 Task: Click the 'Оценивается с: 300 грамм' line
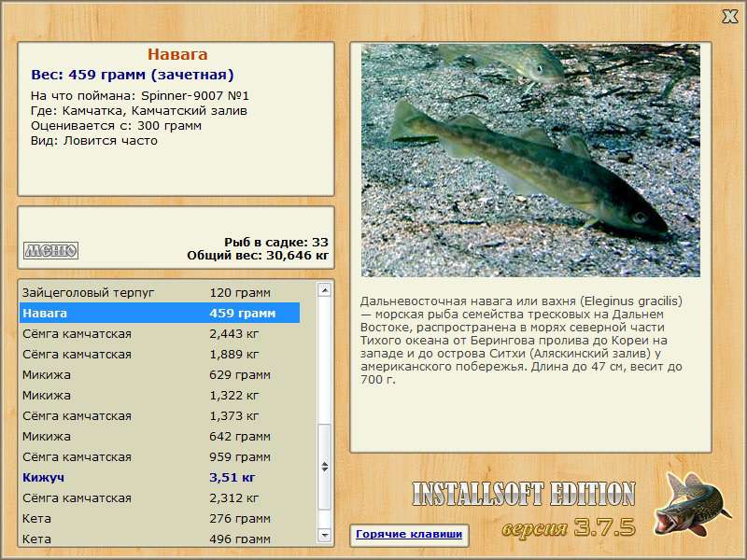point(116,126)
